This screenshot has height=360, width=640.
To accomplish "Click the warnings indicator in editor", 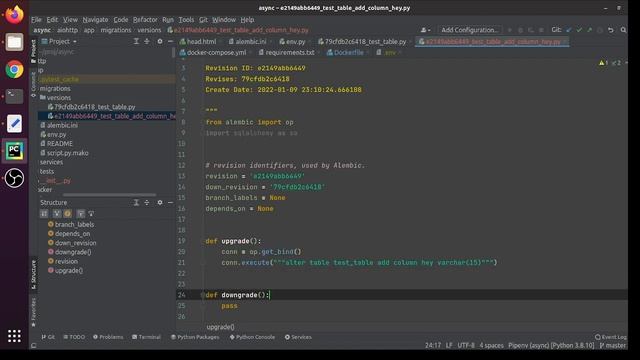I will pos(603,63).
